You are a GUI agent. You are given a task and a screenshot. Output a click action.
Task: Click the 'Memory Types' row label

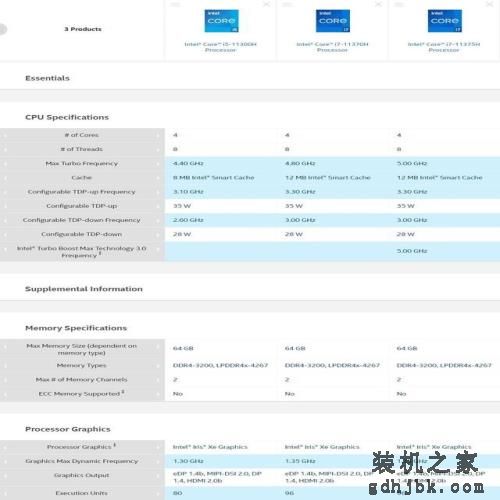[82, 365]
